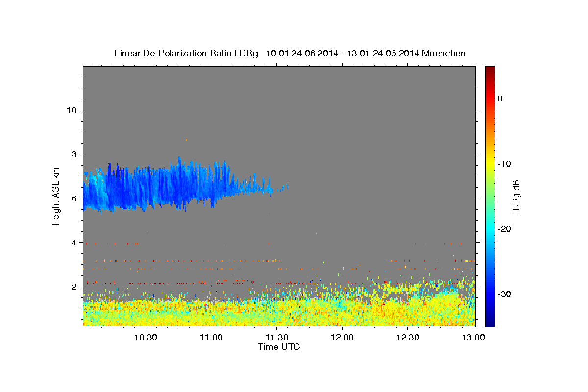Click the 'Time UTC' axis label
Screen dimensions: 588x392
click(279, 347)
